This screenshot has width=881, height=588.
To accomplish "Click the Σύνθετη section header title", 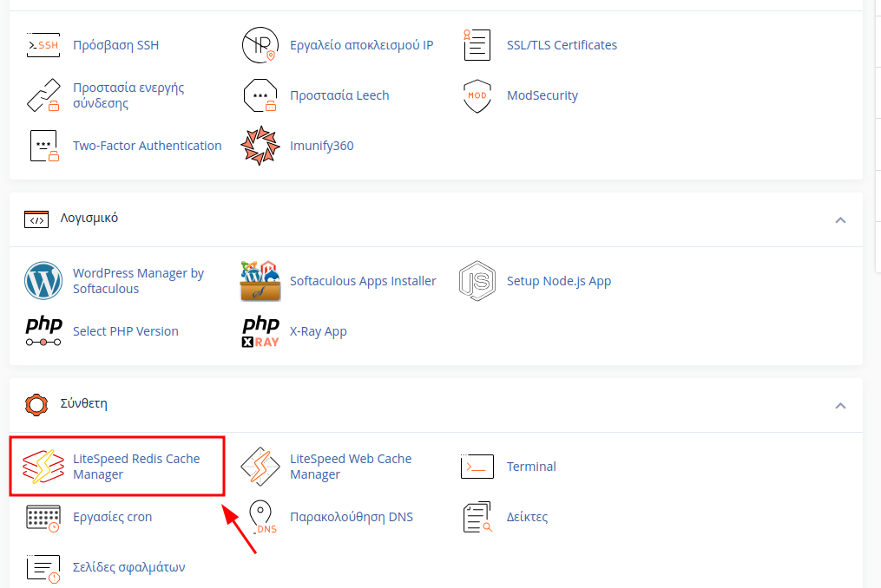I will tap(83, 403).
